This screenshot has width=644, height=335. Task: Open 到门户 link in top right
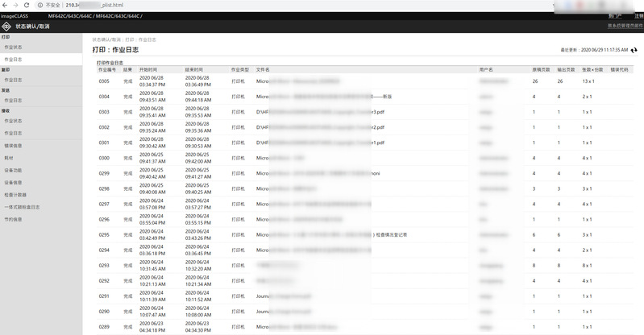614,16
